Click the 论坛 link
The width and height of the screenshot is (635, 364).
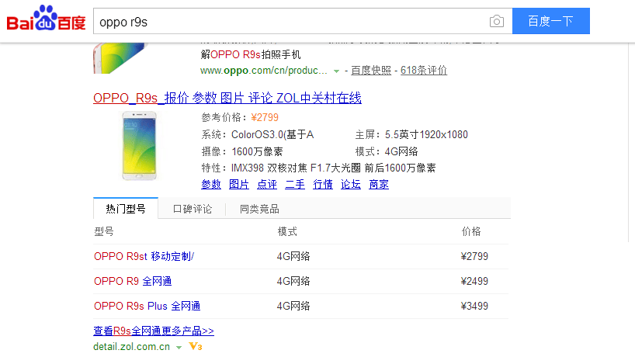pos(351,185)
